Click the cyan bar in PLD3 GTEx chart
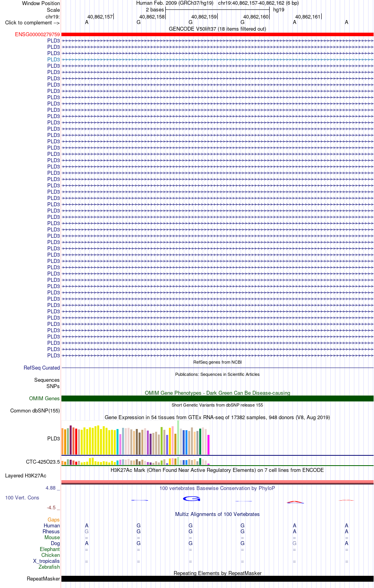 [118, 442]
